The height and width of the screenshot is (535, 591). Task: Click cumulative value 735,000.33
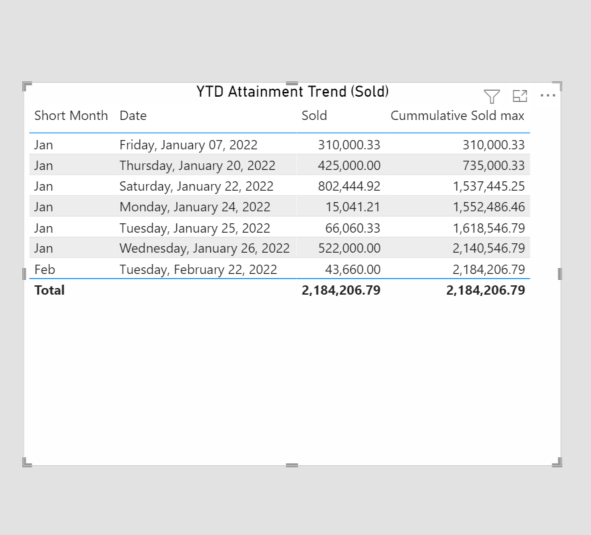(x=494, y=166)
